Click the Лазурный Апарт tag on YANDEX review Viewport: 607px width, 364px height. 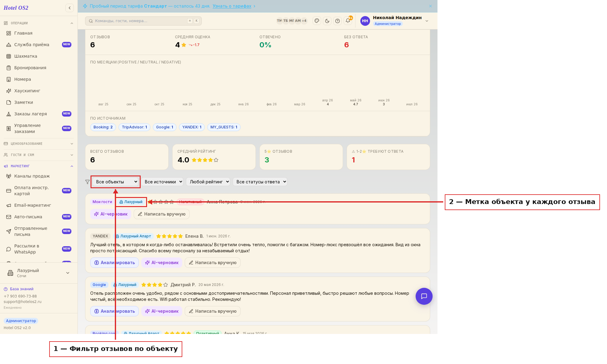[x=133, y=236]
